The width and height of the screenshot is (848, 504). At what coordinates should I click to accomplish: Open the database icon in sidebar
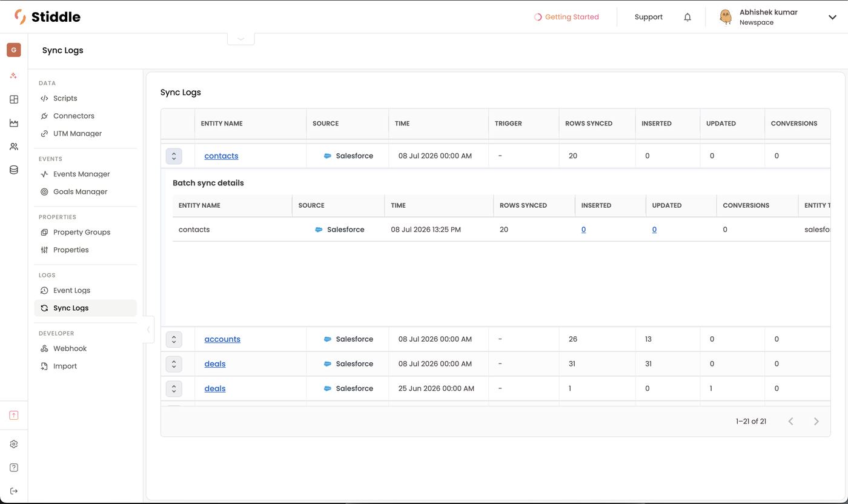[x=14, y=170]
